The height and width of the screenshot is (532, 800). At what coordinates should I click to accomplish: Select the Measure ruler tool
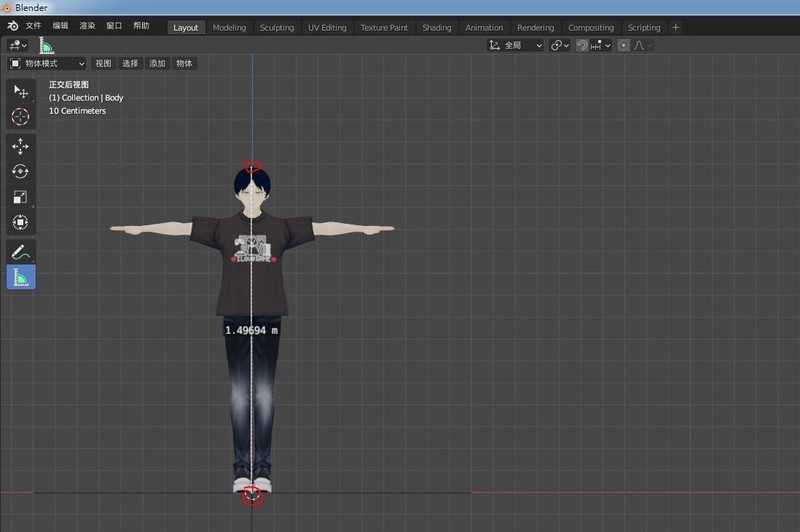coord(20,277)
